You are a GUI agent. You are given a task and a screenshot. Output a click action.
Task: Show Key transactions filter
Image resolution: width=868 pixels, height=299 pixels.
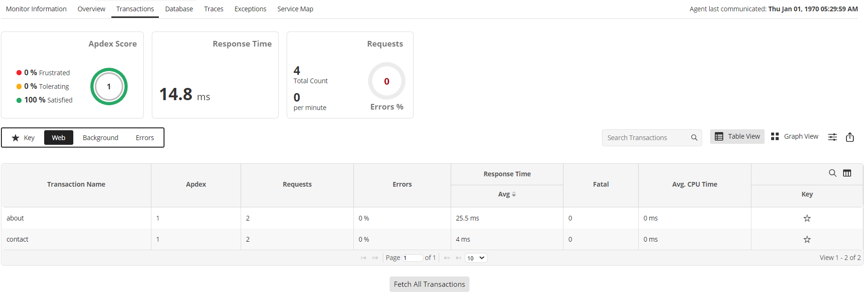pyautogui.click(x=23, y=138)
